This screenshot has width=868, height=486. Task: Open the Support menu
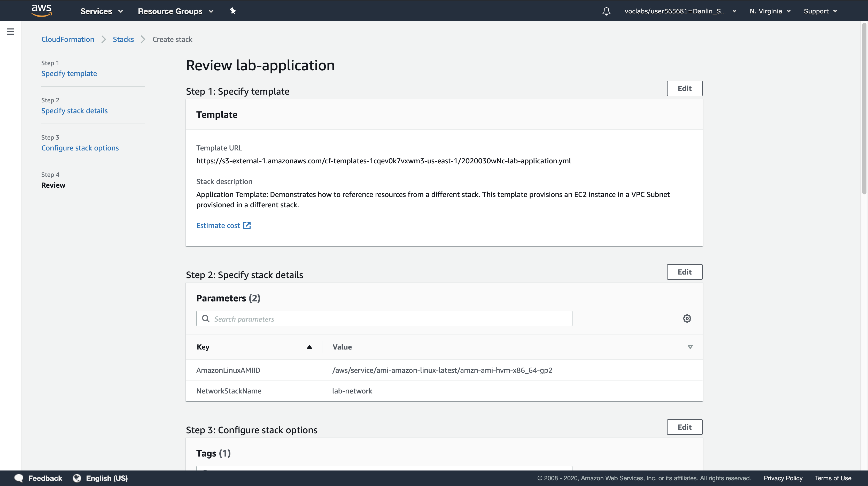820,11
